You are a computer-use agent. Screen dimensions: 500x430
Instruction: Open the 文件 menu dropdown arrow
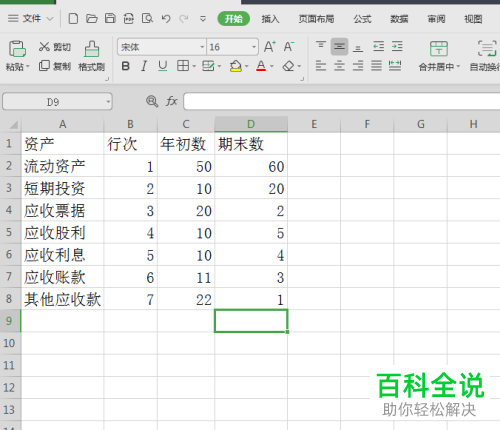[x=50, y=19]
